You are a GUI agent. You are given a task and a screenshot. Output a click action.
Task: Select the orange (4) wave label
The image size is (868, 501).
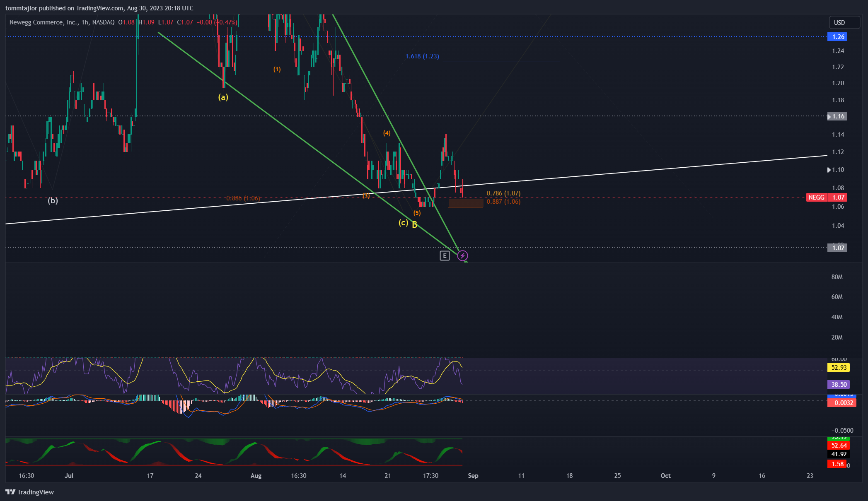pyautogui.click(x=387, y=133)
